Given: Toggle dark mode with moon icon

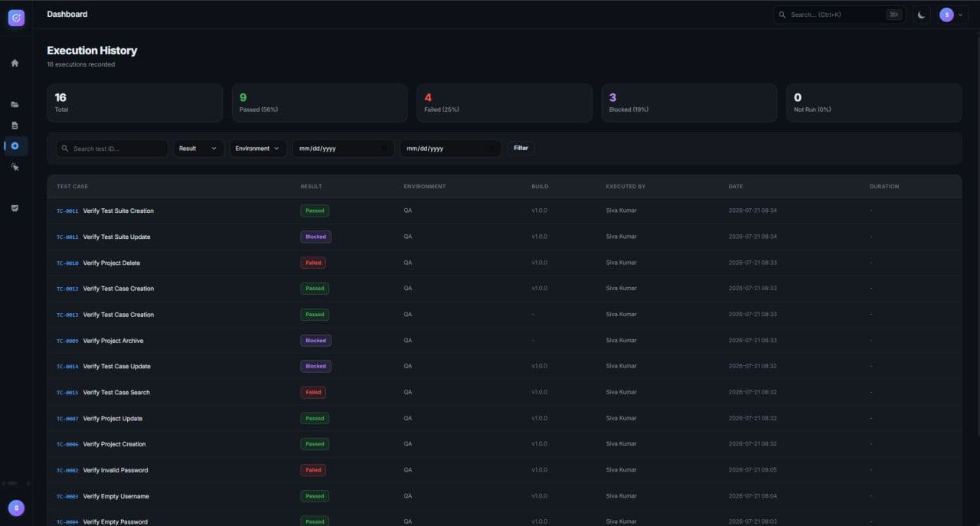Looking at the screenshot, I should coord(921,15).
